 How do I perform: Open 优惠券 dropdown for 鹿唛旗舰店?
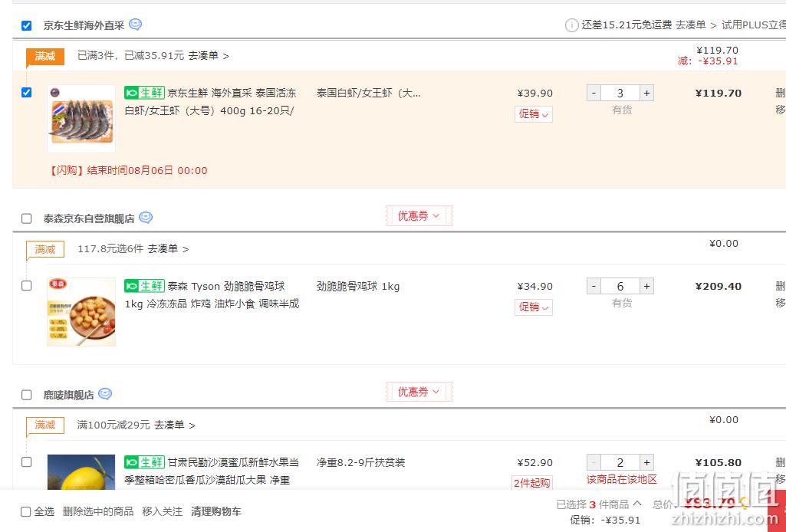(x=419, y=392)
